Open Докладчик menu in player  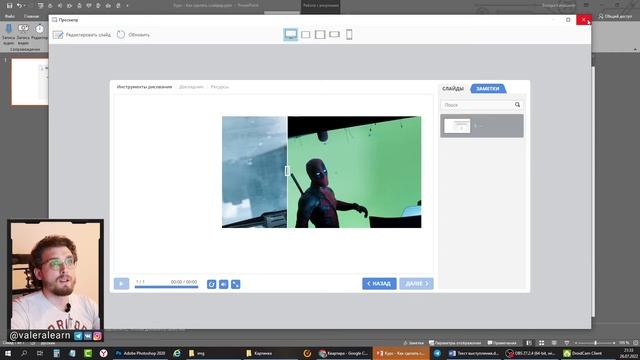click(x=191, y=87)
